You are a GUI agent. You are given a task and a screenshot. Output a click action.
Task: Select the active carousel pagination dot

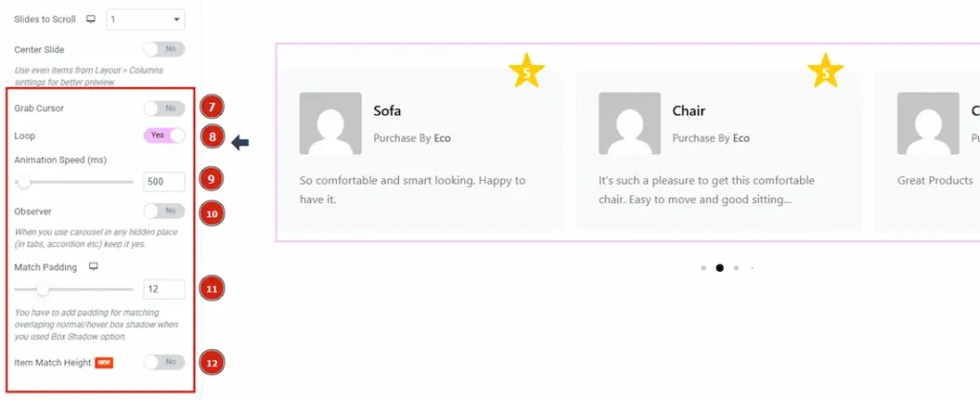click(720, 268)
